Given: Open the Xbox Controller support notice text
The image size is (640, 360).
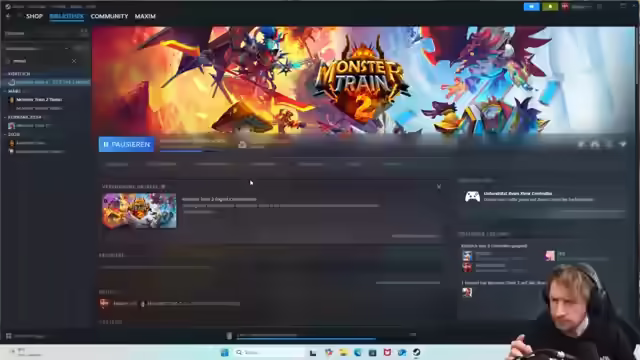Looking at the screenshot, I should [x=538, y=197].
